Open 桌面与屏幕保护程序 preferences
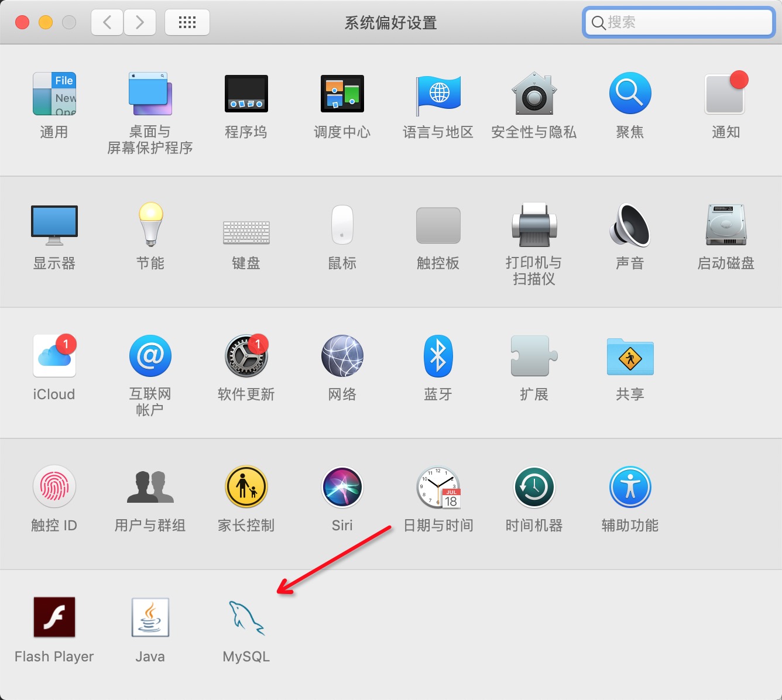The width and height of the screenshot is (782, 700). pos(150,94)
